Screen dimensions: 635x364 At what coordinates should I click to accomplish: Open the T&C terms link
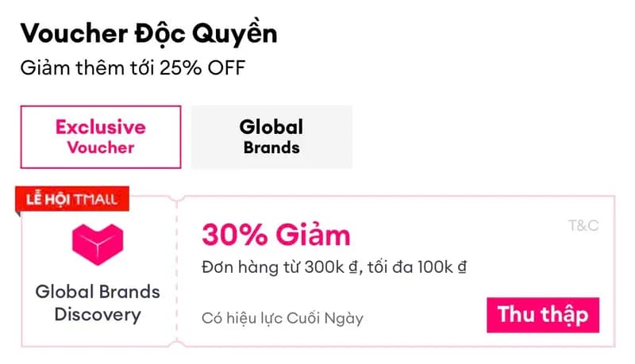pyautogui.click(x=583, y=226)
